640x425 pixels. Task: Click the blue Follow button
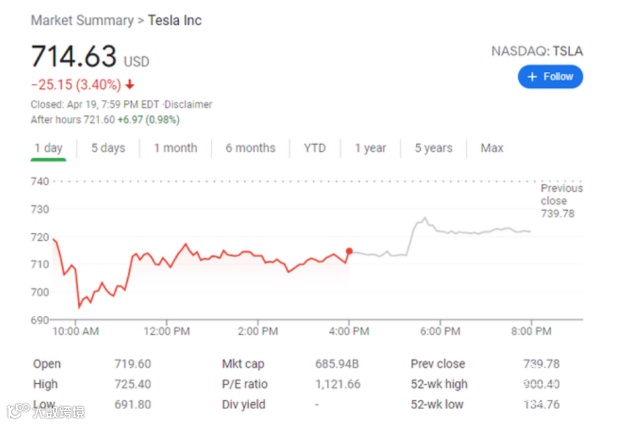click(x=550, y=77)
